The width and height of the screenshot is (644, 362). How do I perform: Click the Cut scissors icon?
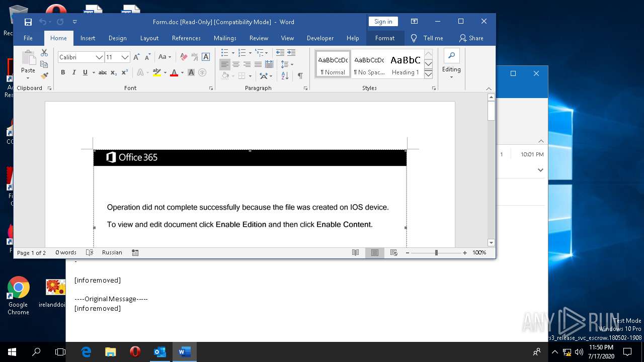tap(44, 53)
